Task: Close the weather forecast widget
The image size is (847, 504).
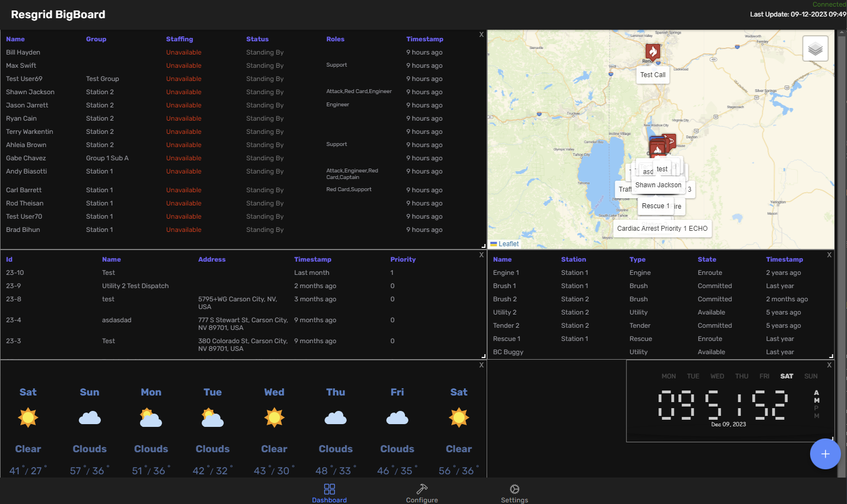Action: click(x=481, y=365)
